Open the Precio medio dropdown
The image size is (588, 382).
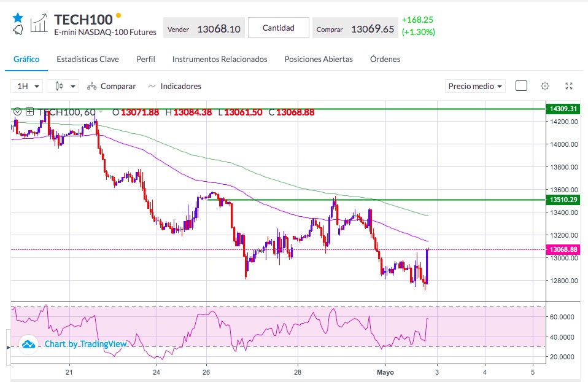475,87
